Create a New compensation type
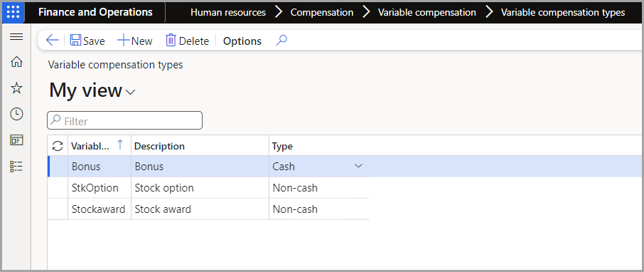The height and width of the screenshot is (272, 644). pyautogui.click(x=135, y=41)
